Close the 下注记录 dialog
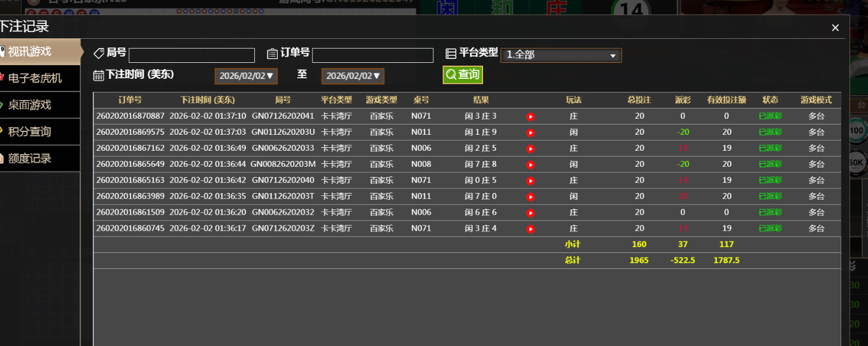Screen dimensions: 868x346 [835, 28]
